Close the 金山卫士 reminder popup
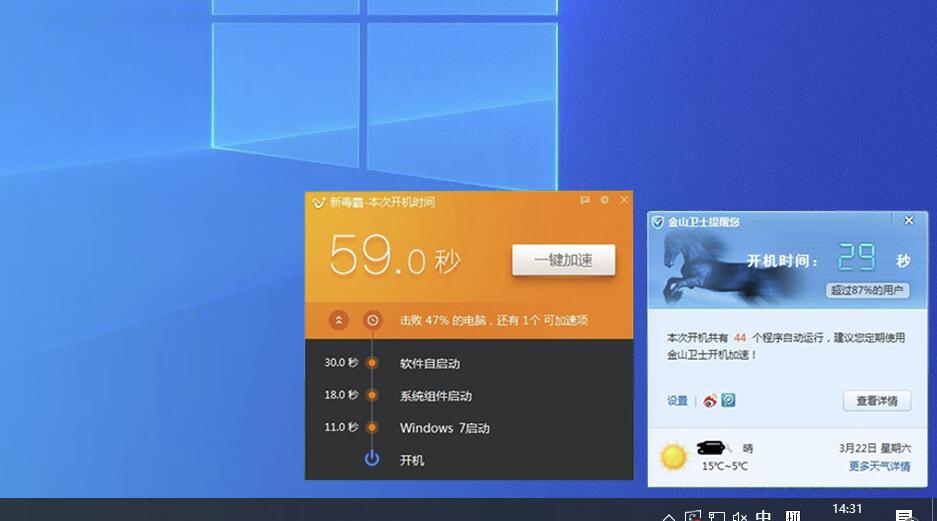 click(x=909, y=220)
